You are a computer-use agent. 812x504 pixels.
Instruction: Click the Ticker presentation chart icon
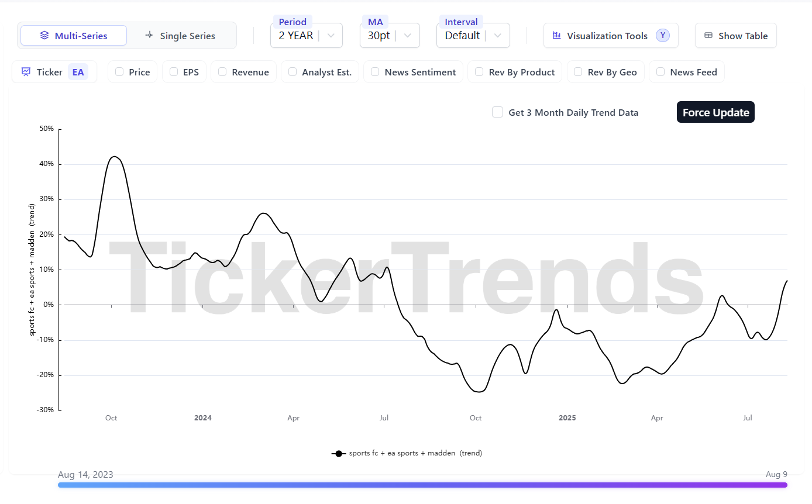[26, 72]
